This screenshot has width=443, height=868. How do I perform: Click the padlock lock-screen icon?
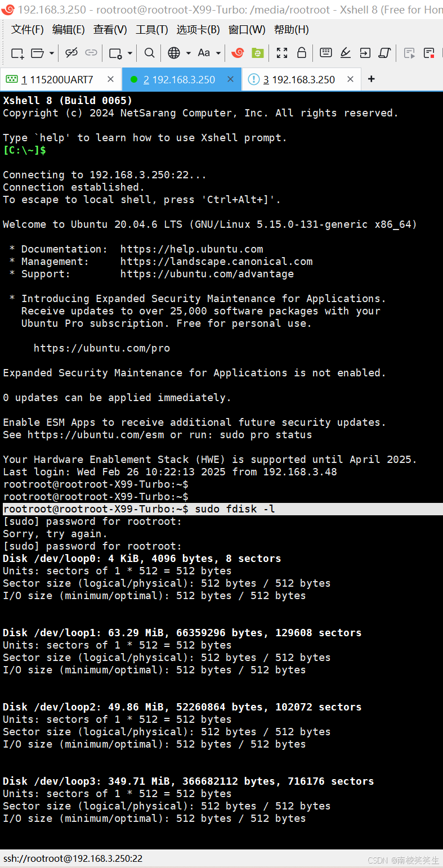(301, 53)
